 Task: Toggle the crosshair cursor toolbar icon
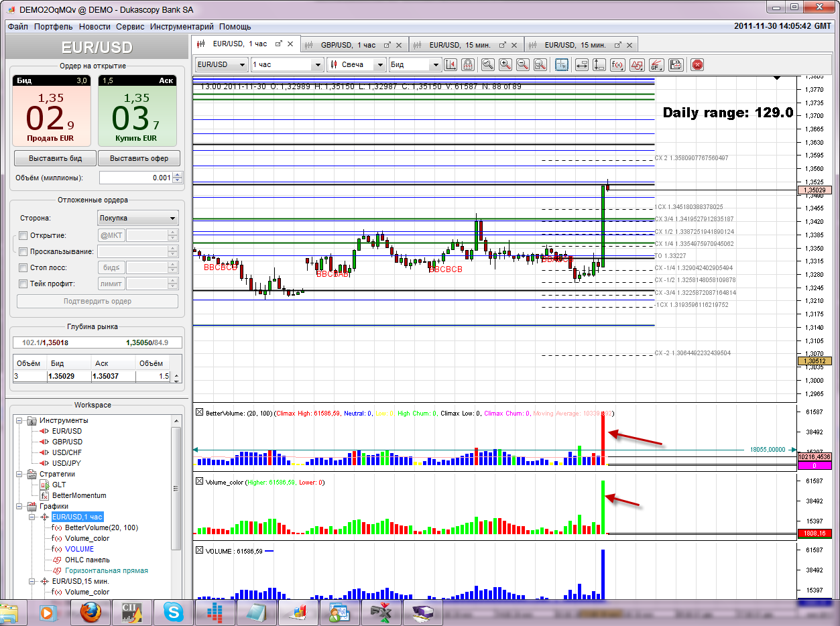561,65
